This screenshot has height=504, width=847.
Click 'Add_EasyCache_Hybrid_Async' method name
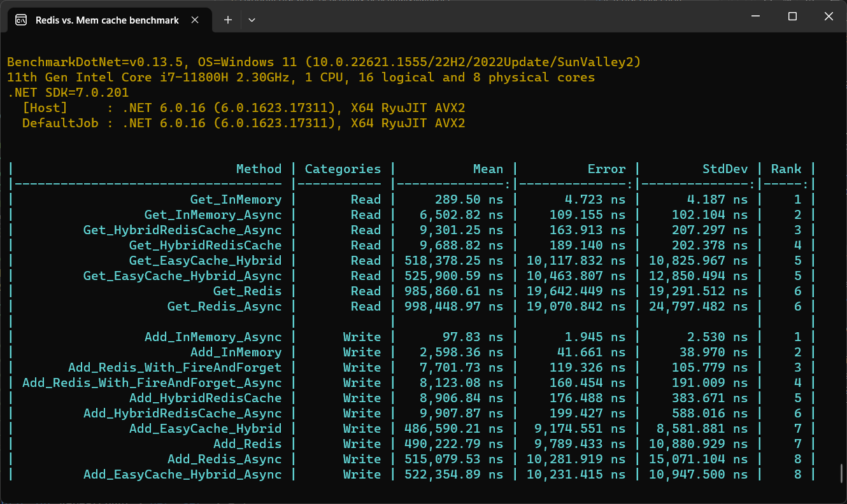pos(182,474)
